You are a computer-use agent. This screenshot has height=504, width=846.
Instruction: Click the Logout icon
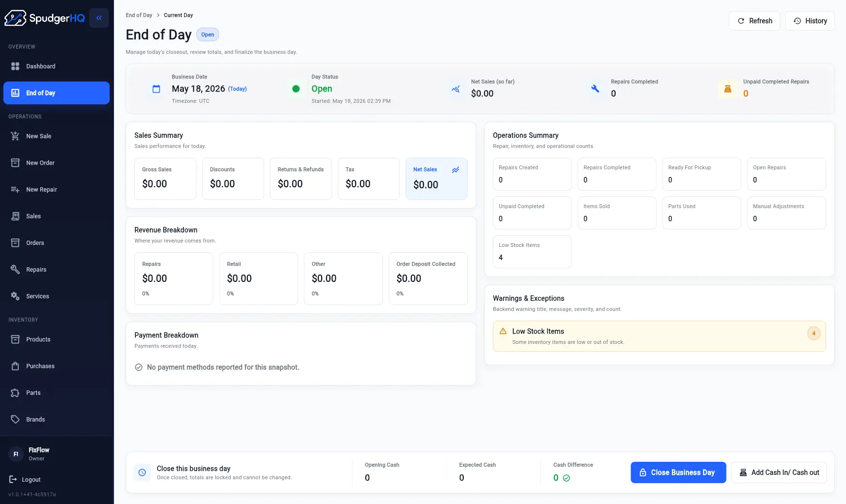[13, 480]
